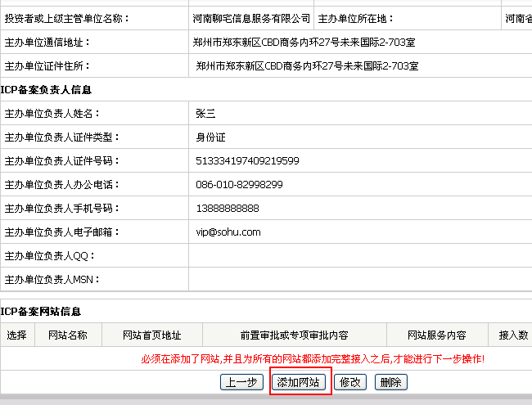
Task: Click the 前置审批或专项审批内容 column header
Action: tap(294, 335)
